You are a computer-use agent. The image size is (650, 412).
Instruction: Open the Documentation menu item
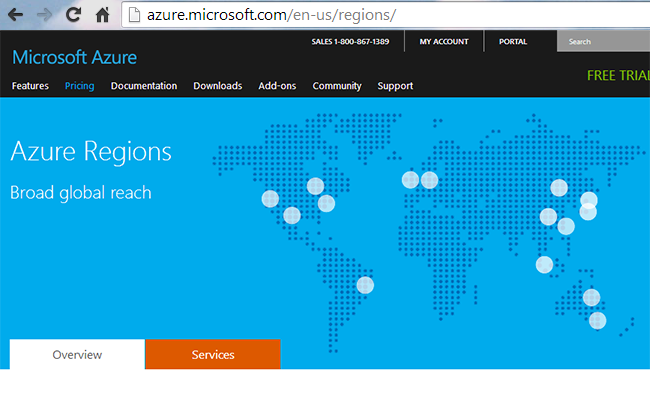144,86
